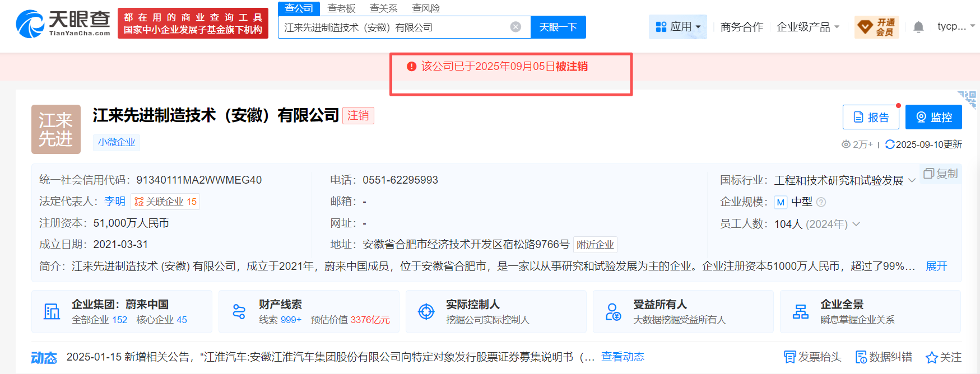Click 附近企业 nearby companies button
Image resolution: width=980 pixels, height=374 pixels.
click(x=595, y=245)
